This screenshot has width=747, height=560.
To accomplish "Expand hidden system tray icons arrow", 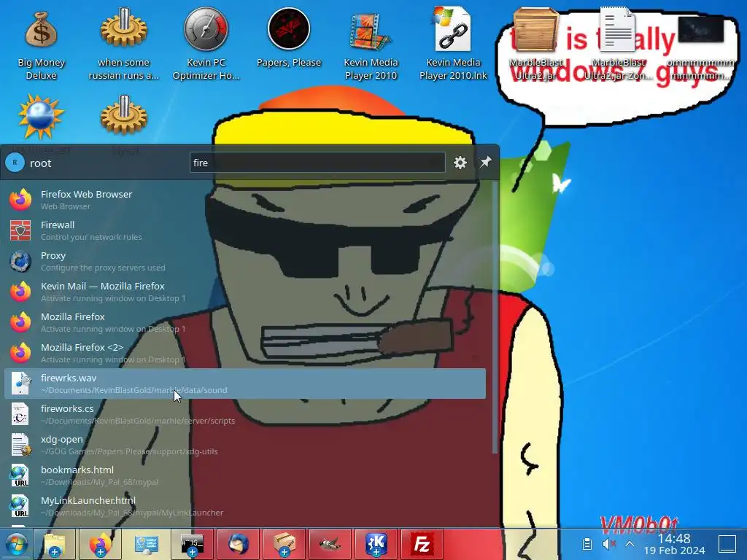I will coord(630,544).
